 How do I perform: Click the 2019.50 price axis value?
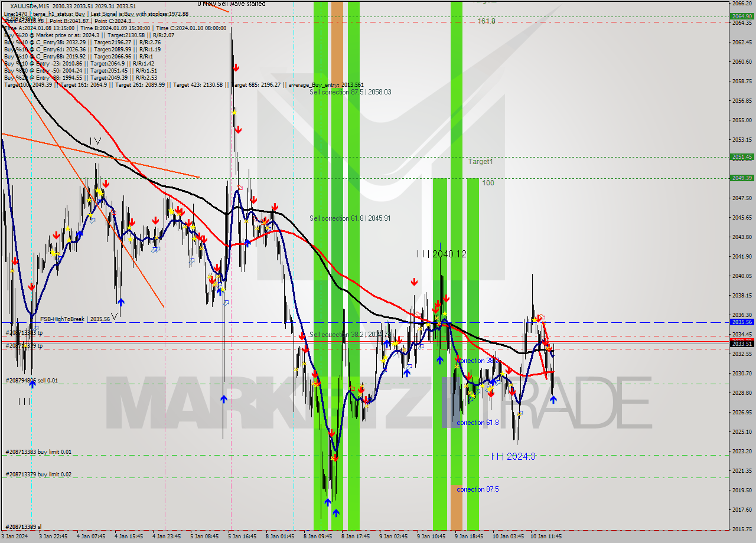[x=742, y=490]
